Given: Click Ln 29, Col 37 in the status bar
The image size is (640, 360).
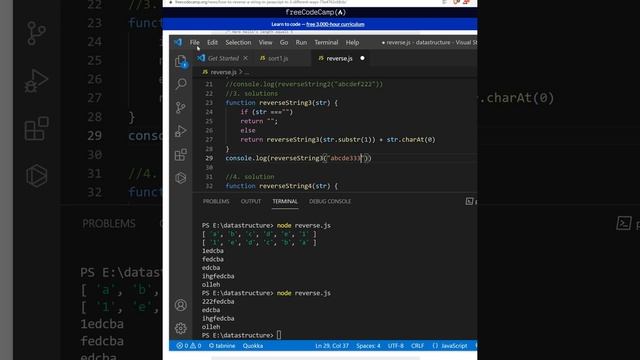Looking at the screenshot, I should (x=332, y=346).
